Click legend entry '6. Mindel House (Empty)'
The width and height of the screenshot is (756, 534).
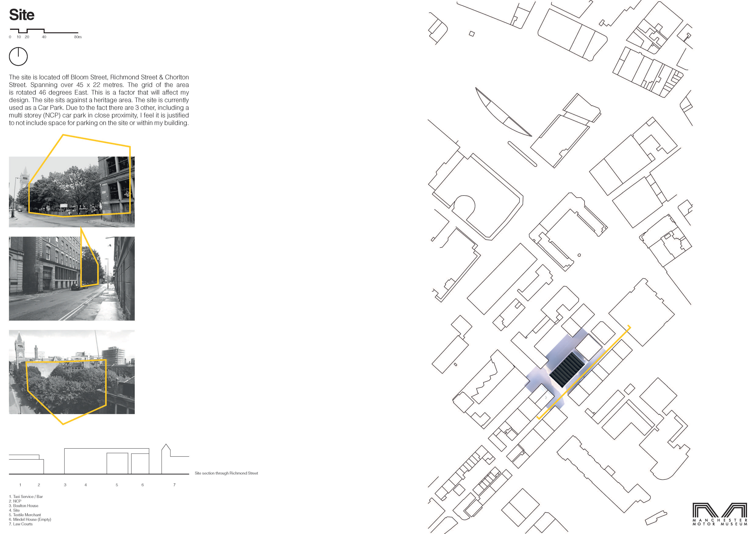click(x=30, y=519)
